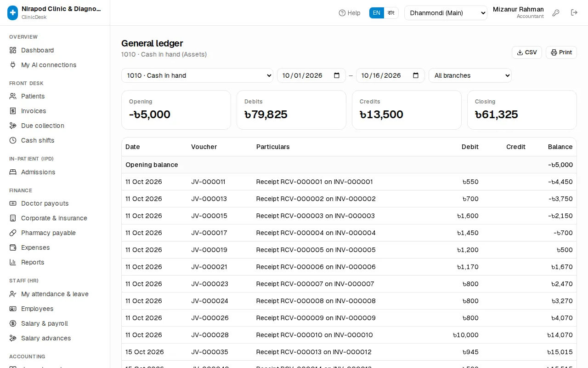The image size is (588, 368).
Task: Click the Employees ID card icon
Action: tap(13, 309)
